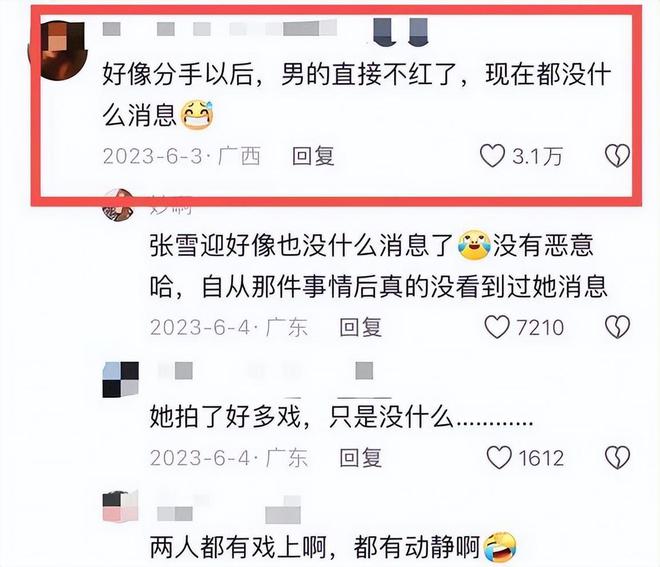This screenshot has height=567, width=660.
Task: Like the comment with 1612 likes
Action: [x=499, y=458]
